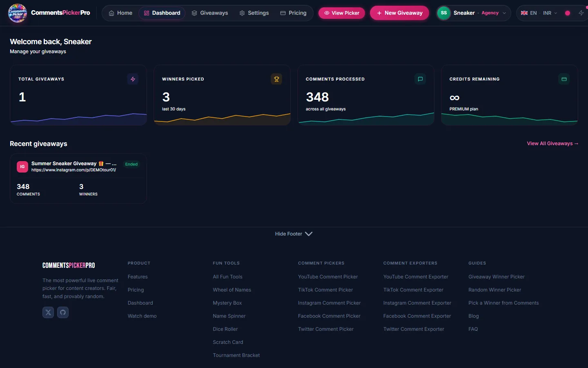Go to the Home nav item
The width and height of the screenshot is (588, 368).
120,13
